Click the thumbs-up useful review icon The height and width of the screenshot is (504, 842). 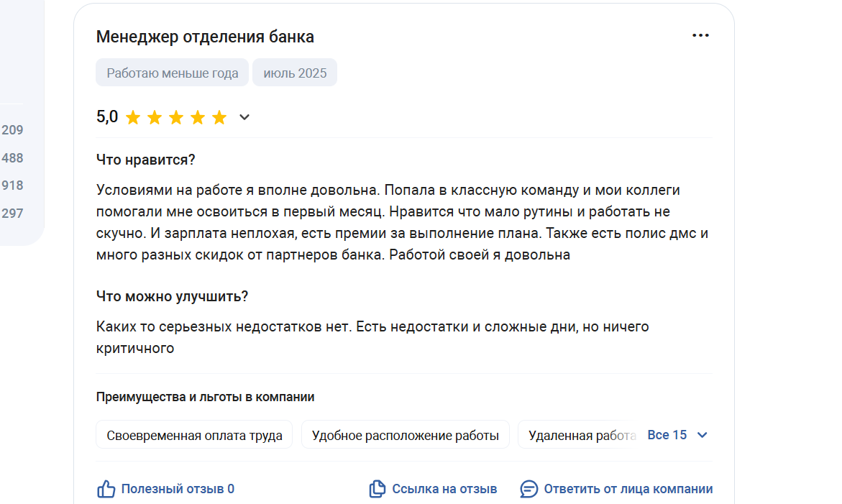(x=106, y=489)
